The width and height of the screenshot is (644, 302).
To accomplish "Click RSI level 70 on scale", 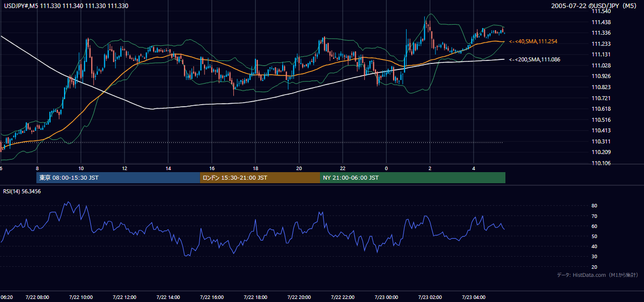I will pyautogui.click(x=595, y=216).
